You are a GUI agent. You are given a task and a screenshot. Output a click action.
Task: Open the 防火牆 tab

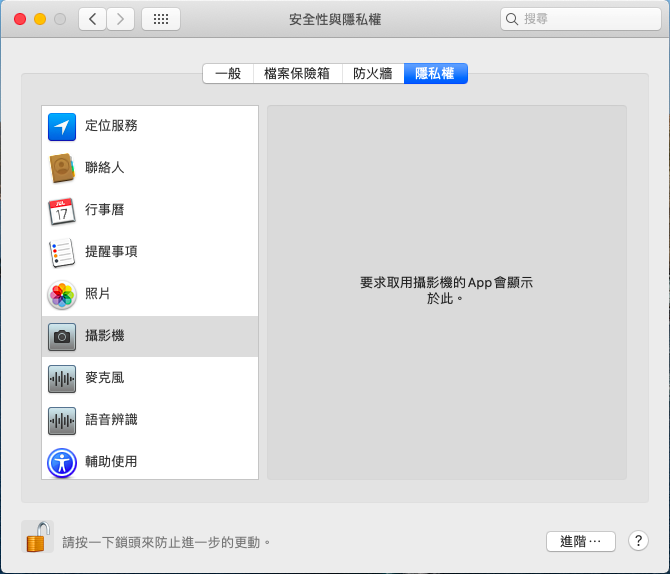click(x=373, y=74)
